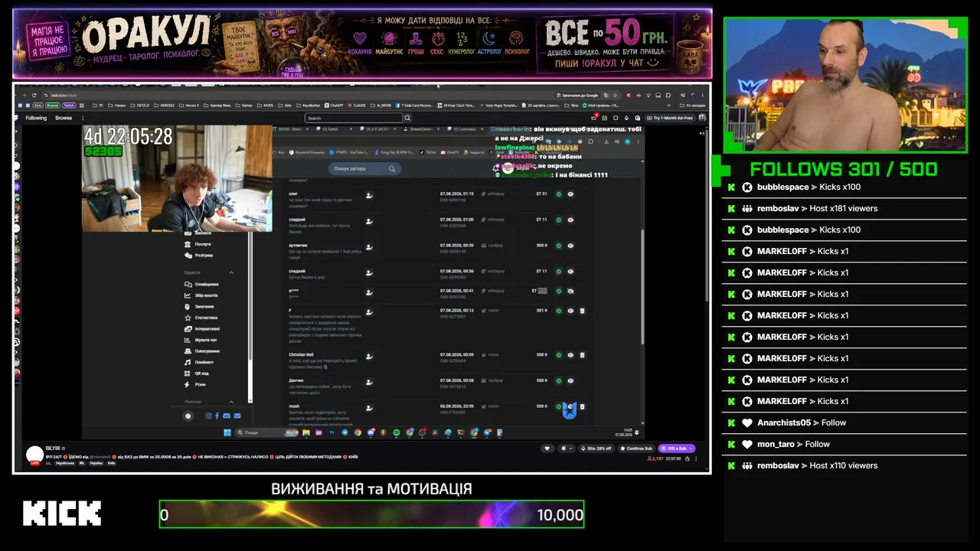Open Інтерактивні in the sidebar

203,328
